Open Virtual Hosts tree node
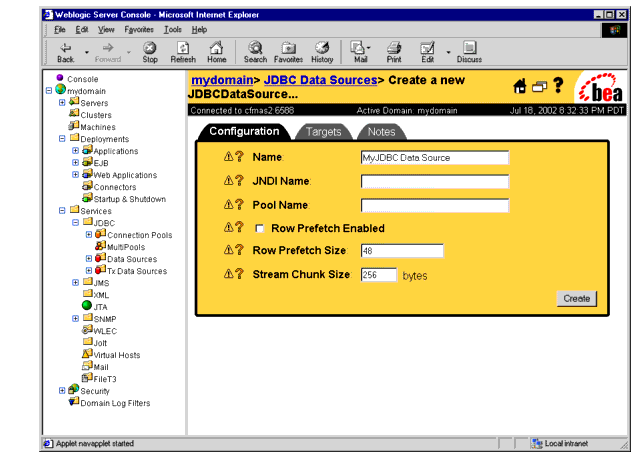Image resolution: width=634 pixels, height=470 pixels. tap(117, 355)
